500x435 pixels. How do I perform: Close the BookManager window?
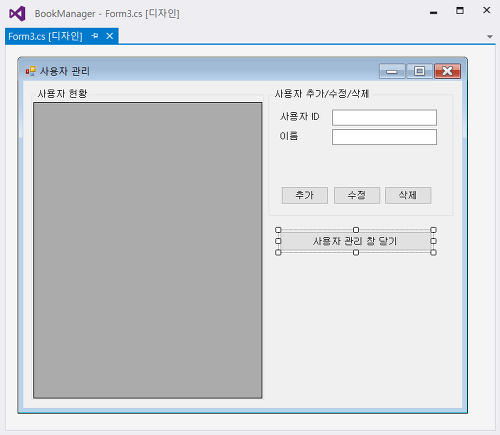[x=487, y=10]
